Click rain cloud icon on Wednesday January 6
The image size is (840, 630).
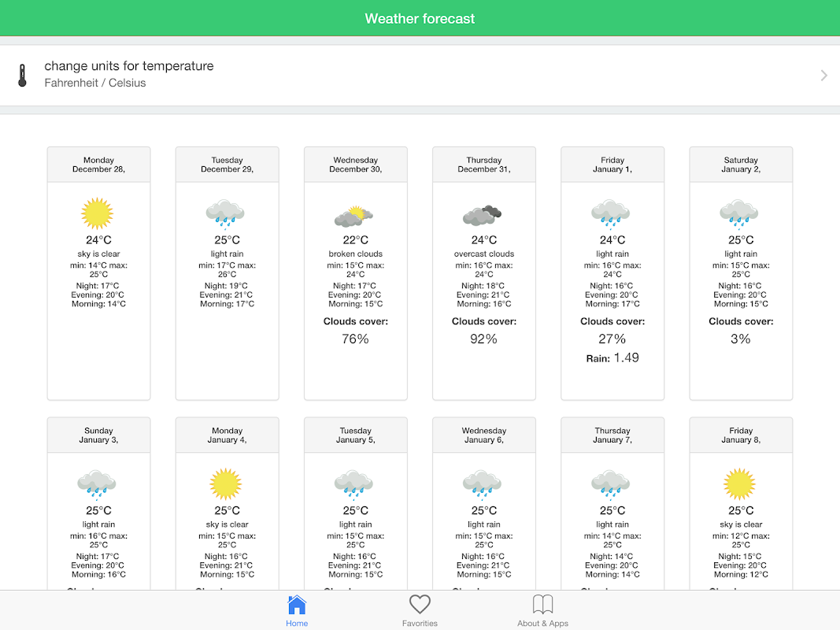pos(482,484)
